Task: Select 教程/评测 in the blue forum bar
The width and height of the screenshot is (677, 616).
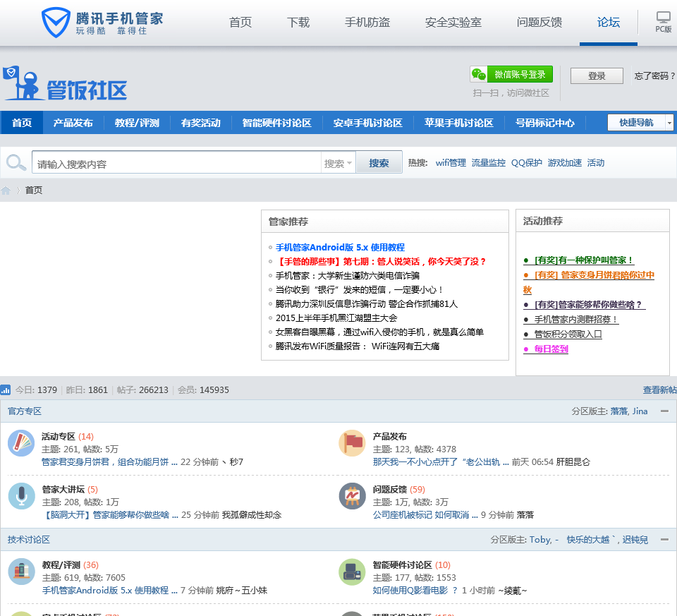Action: [137, 123]
